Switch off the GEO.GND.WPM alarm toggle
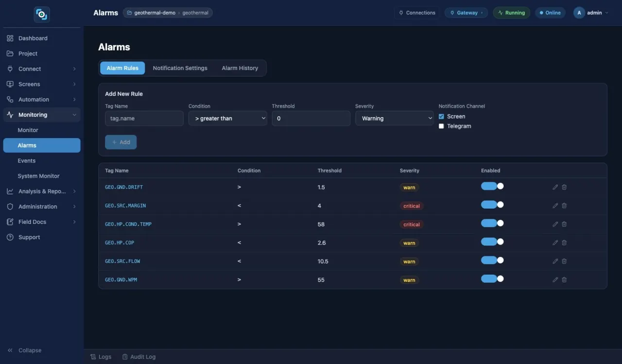622x364 pixels. (x=492, y=278)
